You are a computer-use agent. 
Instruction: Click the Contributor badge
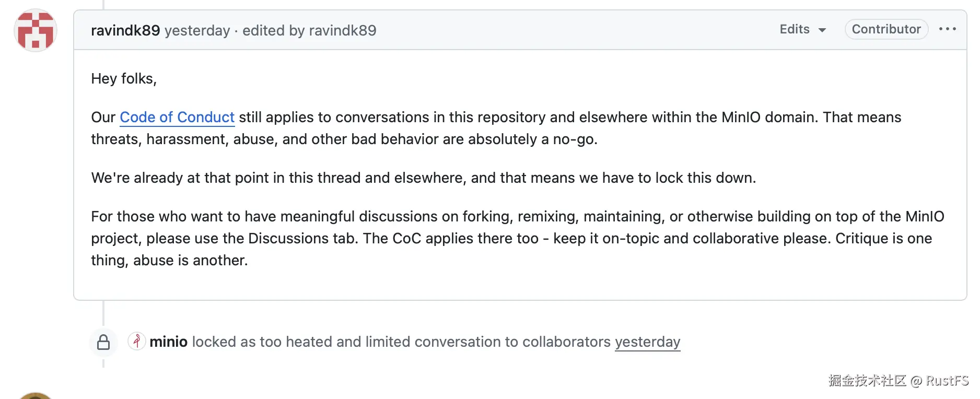click(885, 29)
